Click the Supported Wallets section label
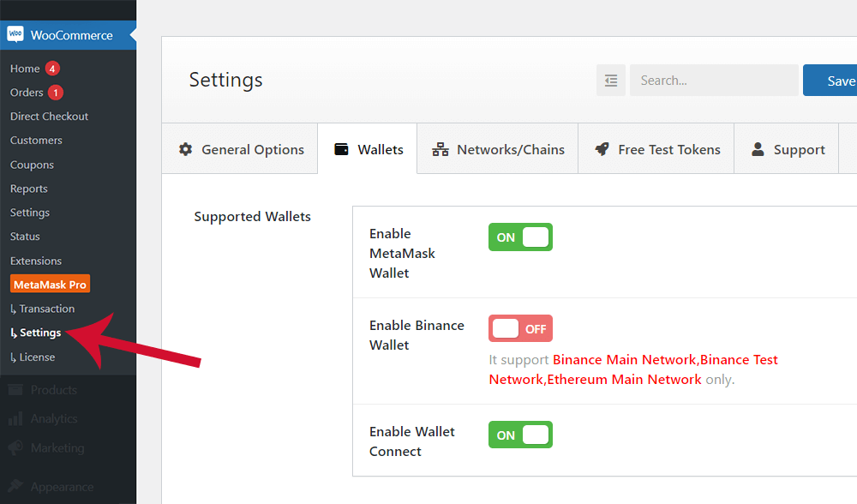The width and height of the screenshot is (857, 504). [253, 217]
